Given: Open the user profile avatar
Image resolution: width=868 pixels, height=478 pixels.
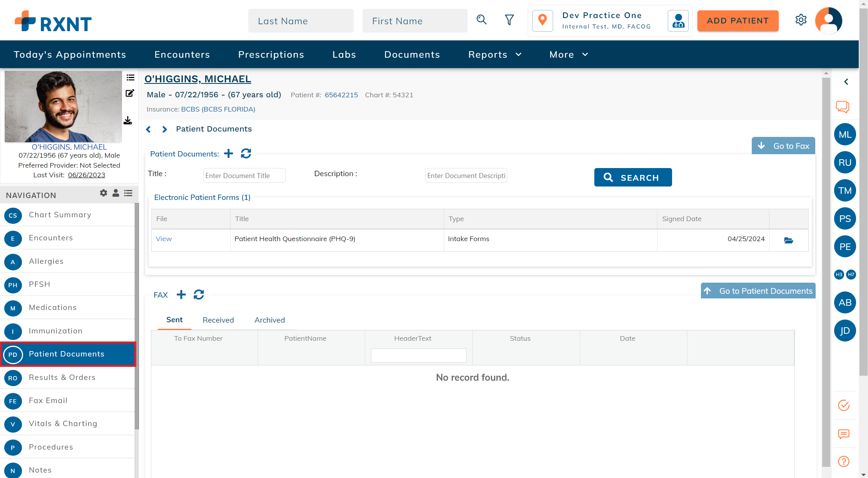Looking at the screenshot, I should pyautogui.click(x=828, y=20).
